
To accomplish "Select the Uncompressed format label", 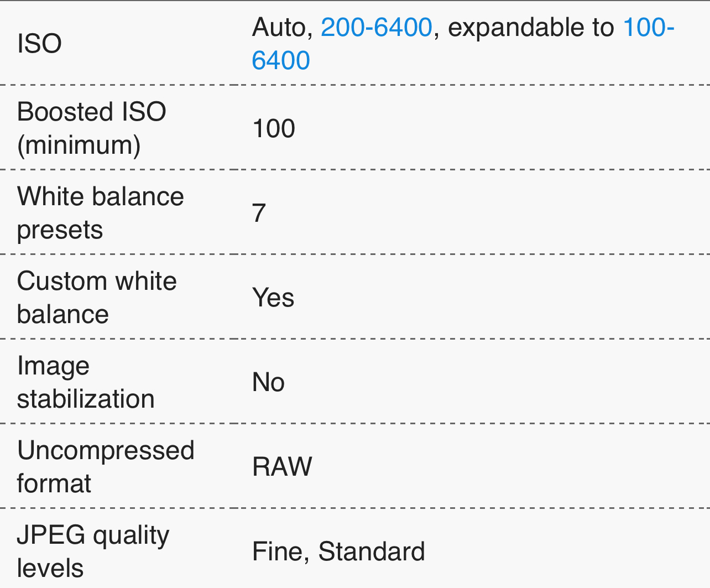I will pos(106,467).
